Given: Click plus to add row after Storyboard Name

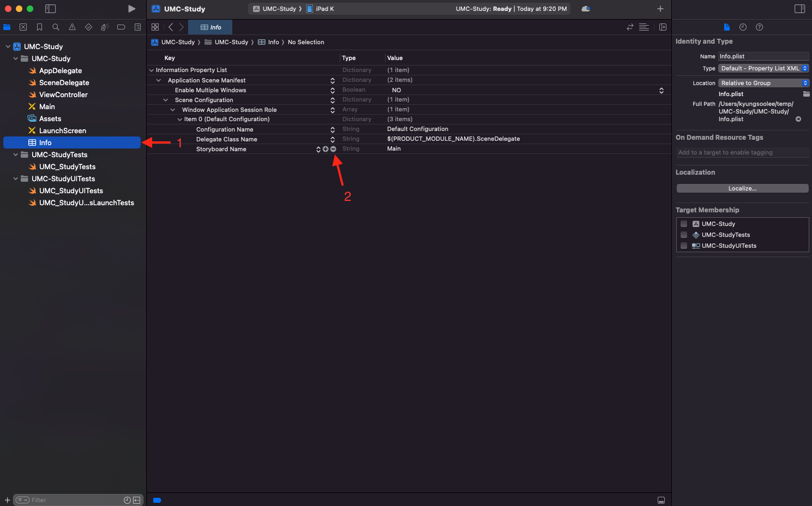Looking at the screenshot, I should [x=326, y=149].
